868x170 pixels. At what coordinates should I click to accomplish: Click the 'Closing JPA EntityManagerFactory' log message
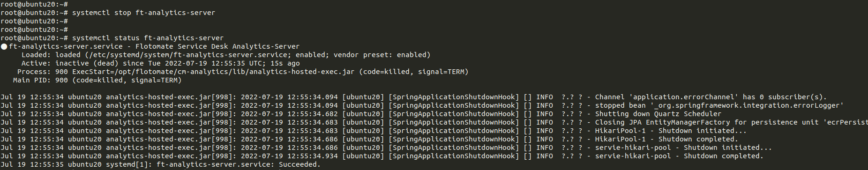663,122
